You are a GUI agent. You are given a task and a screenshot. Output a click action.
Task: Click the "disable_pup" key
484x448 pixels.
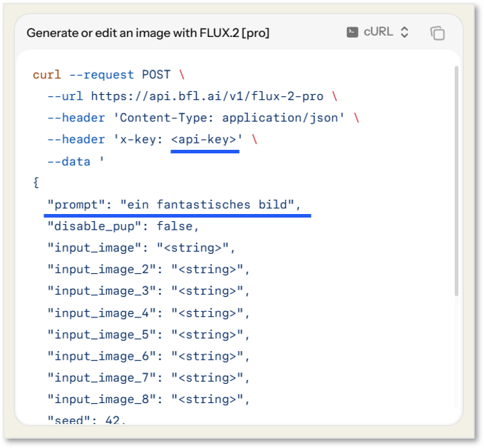click(x=94, y=226)
